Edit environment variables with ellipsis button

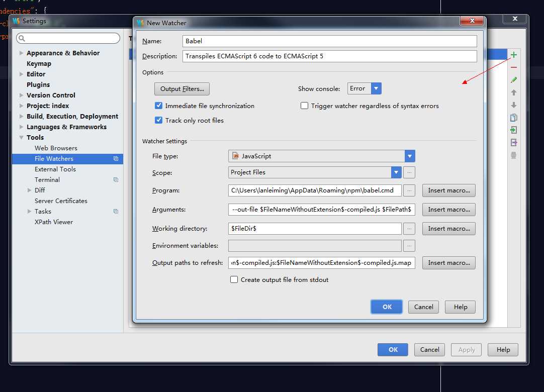[x=409, y=246]
